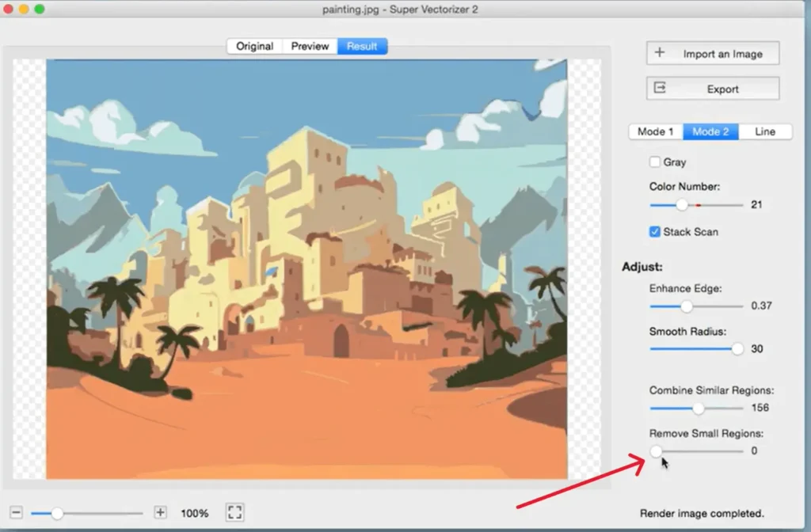
Task: Click the zoom in plus icon
Action: click(161, 513)
